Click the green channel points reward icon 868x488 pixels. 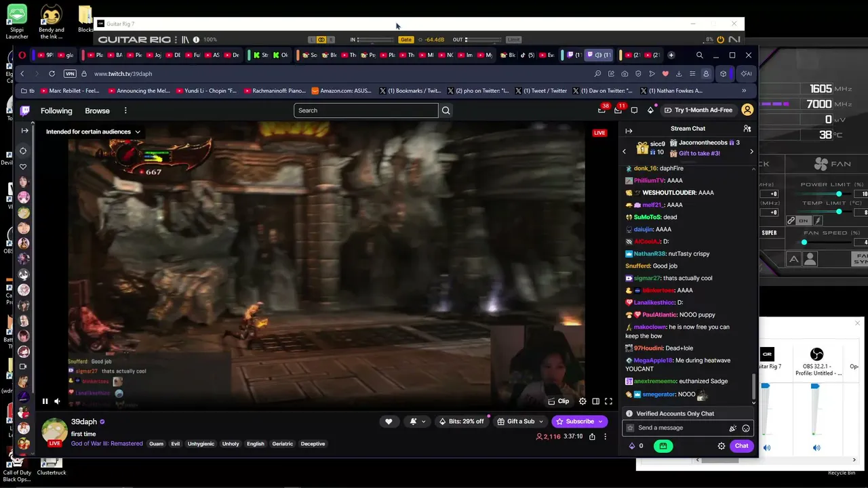pos(663,446)
